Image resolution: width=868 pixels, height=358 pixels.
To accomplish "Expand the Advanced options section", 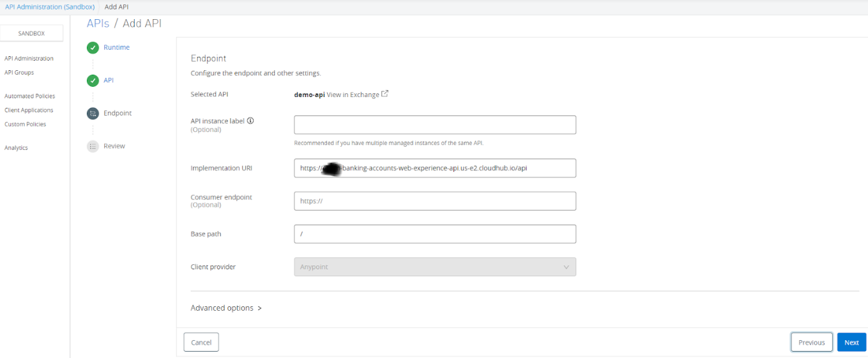I will 226,308.
